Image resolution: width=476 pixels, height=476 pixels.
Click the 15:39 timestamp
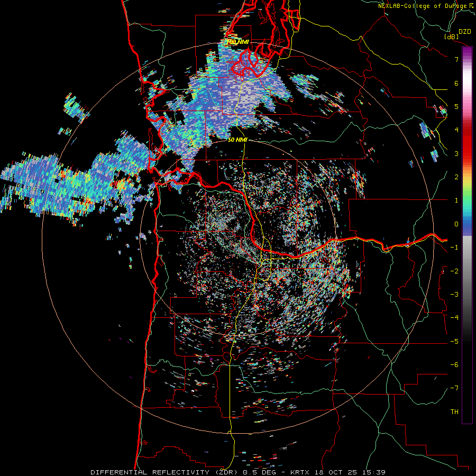point(374,472)
